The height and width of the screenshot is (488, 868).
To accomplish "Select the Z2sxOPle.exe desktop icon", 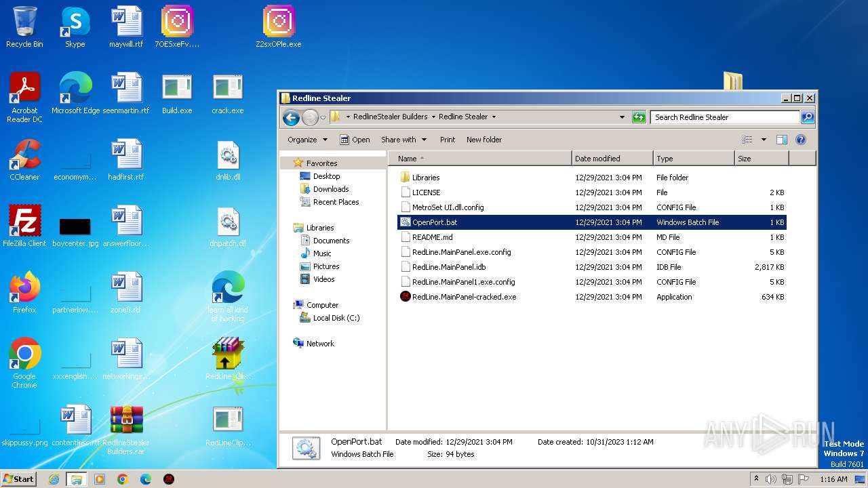I will pyautogui.click(x=279, y=27).
